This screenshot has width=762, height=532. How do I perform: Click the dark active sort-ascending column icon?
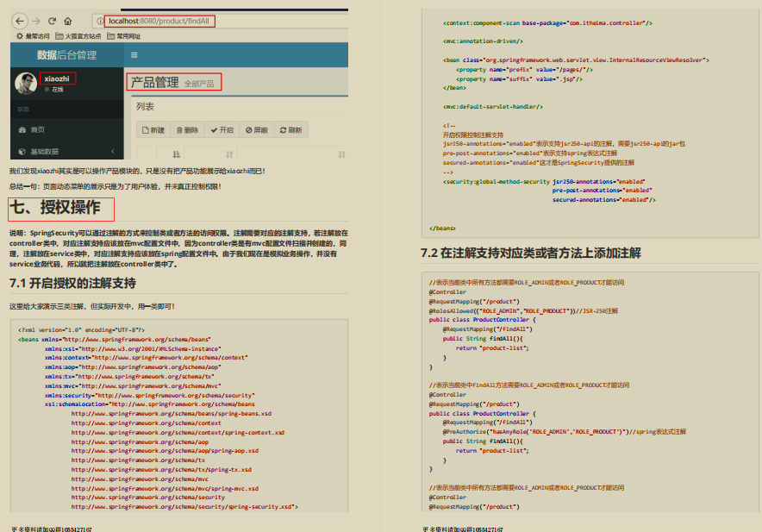(176, 154)
